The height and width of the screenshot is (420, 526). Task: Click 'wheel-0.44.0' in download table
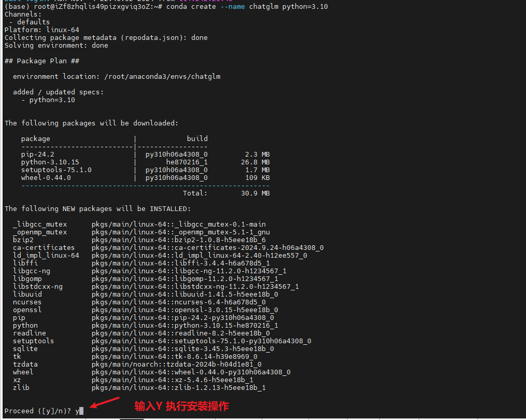click(46, 178)
